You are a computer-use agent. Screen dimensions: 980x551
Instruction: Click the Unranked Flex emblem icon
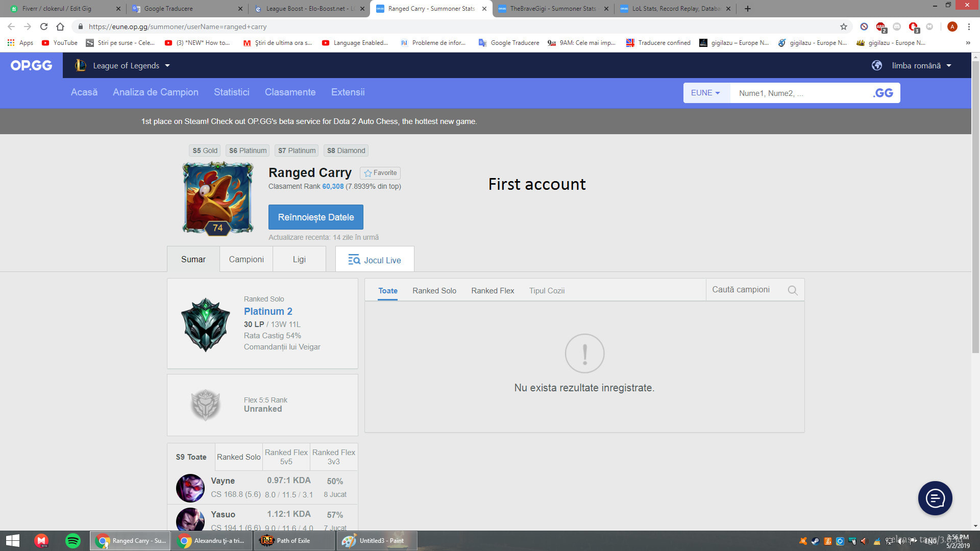pyautogui.click(x=205, y=405)
